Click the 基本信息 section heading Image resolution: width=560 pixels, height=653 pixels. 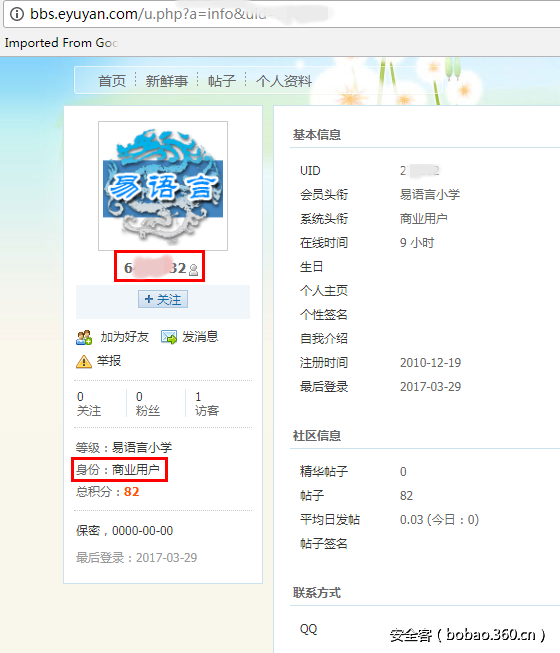click(317, 135)
